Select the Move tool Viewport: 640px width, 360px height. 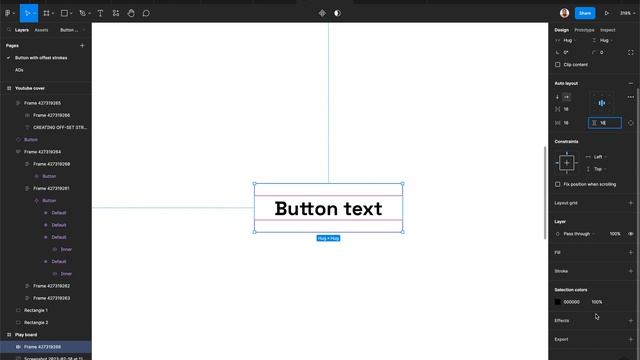[x=27, y=13]
